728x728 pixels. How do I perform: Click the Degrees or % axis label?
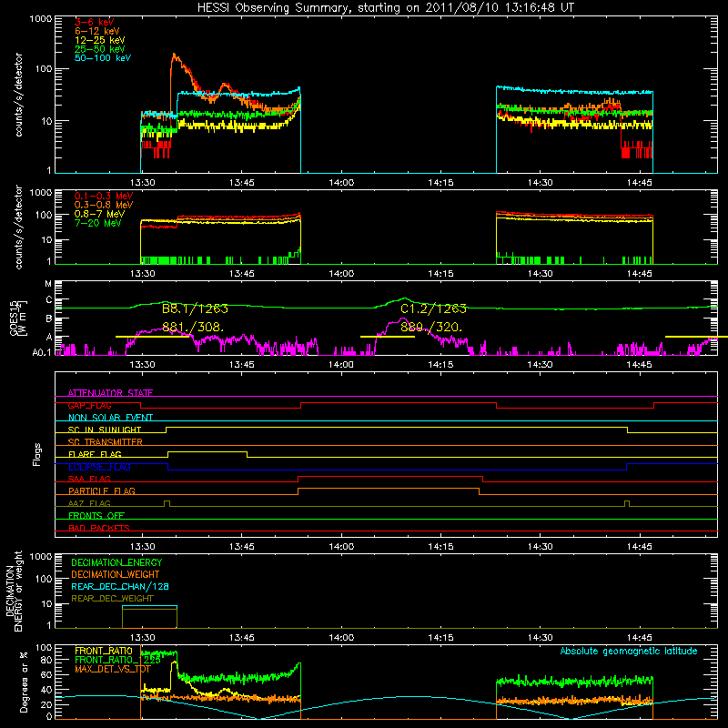pyautogui.click(x=24, y=682)
